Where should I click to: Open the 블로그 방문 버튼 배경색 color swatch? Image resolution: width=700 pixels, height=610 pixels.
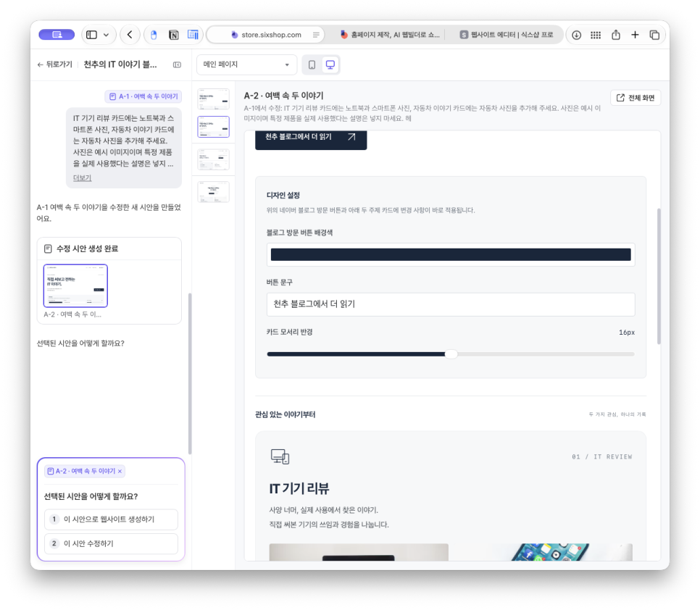click(x=451, y=255)
